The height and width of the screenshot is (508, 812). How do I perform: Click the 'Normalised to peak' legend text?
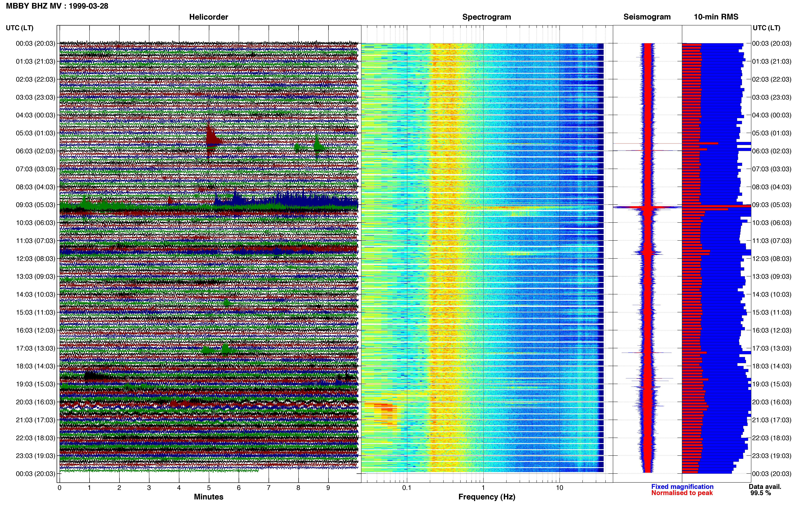(682, 493)
